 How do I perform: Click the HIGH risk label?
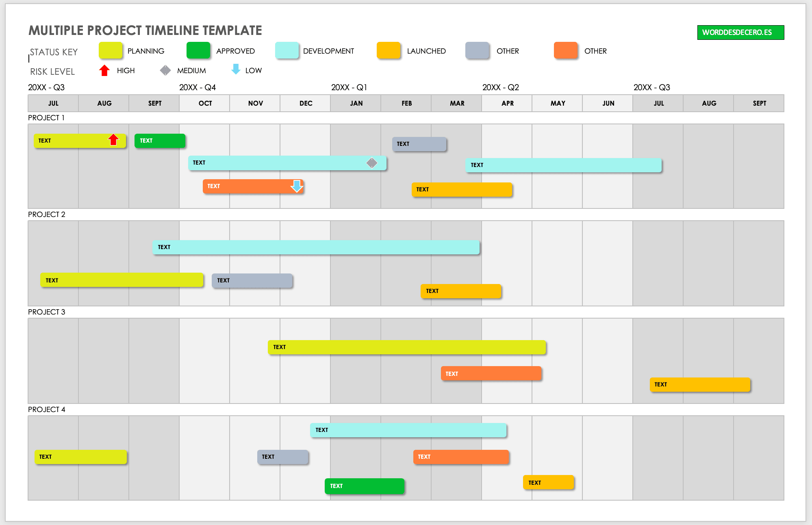(x=126, y=70)
